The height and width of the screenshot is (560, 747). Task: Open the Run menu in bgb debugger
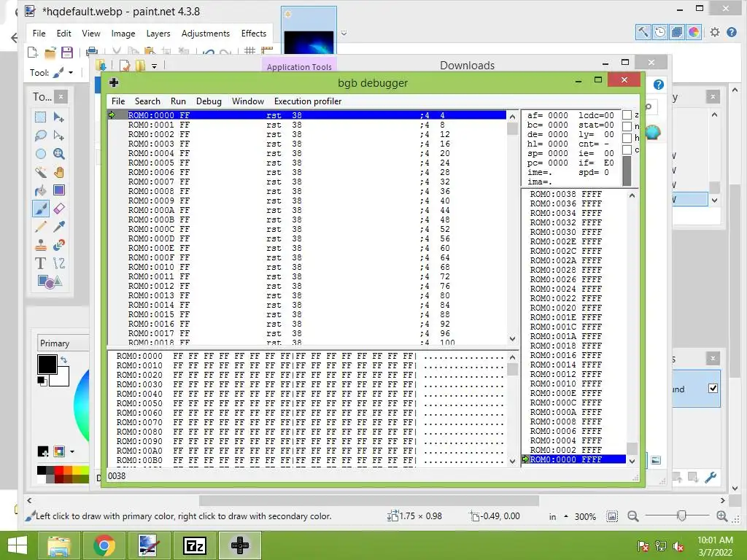[178, 101]
